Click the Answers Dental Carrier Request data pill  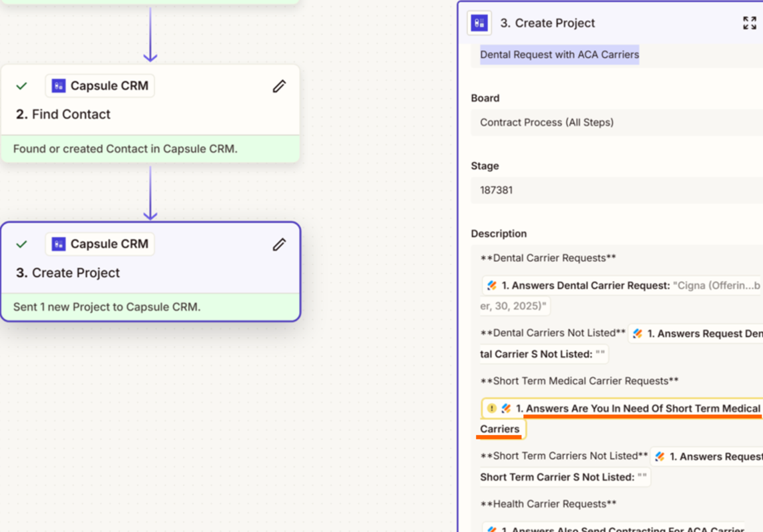coord(621,286)
